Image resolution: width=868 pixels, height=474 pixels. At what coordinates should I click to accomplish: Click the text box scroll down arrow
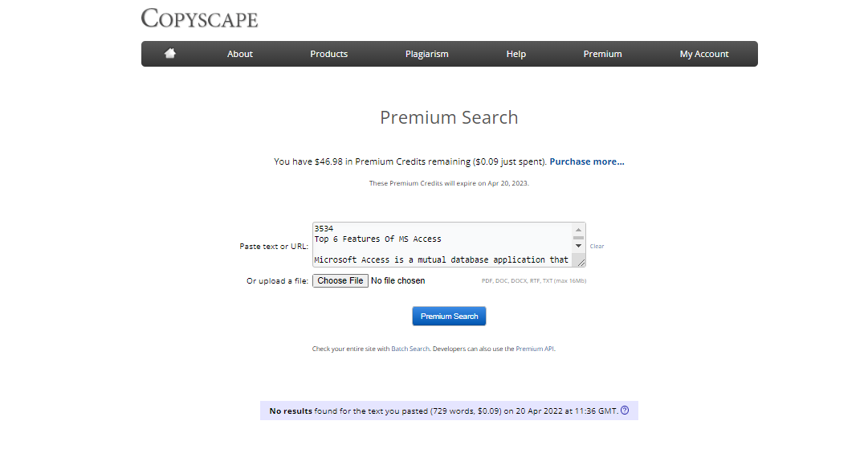pos(578,246)
